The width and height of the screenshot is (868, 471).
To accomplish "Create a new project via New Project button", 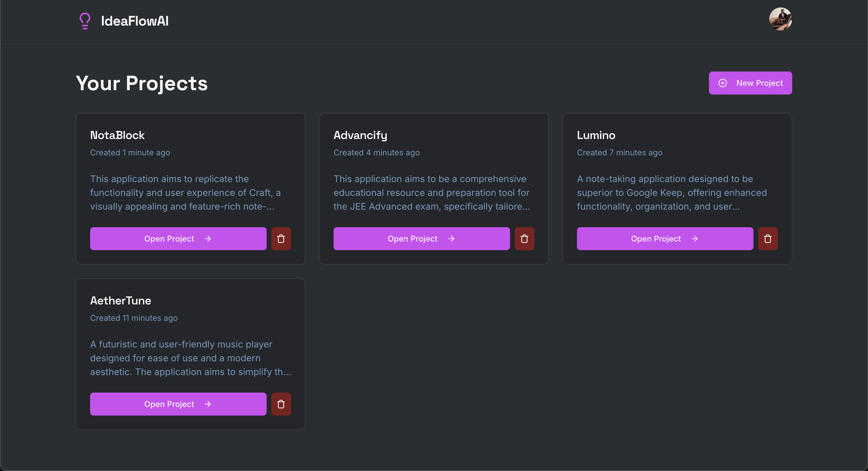I will (750, 83).
